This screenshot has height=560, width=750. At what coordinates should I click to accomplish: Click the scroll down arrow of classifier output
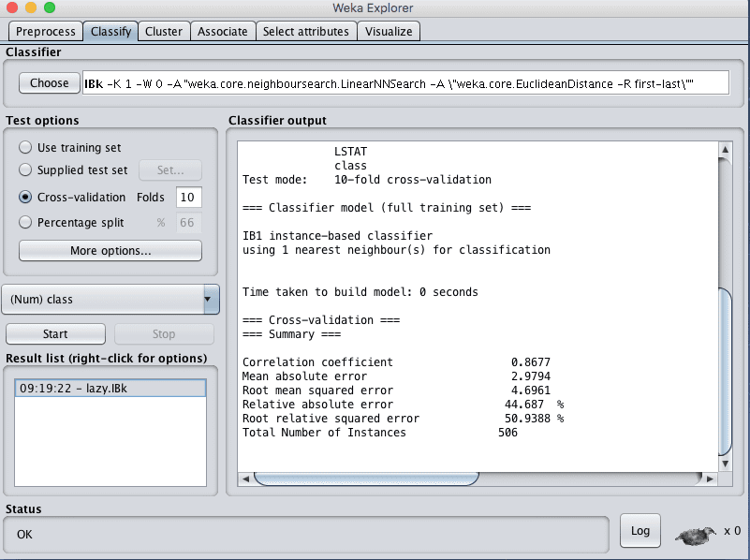(x=725, y=464)
